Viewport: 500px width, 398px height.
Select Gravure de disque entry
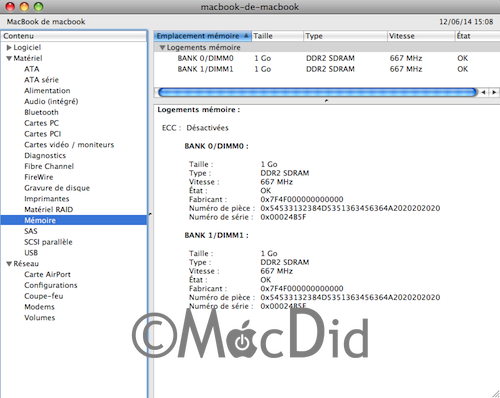coord(57,188)
